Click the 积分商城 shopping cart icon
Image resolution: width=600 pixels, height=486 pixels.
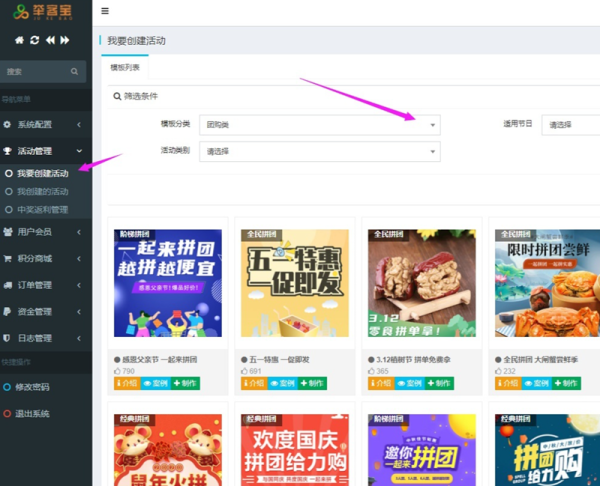click(x=8, y=258)
